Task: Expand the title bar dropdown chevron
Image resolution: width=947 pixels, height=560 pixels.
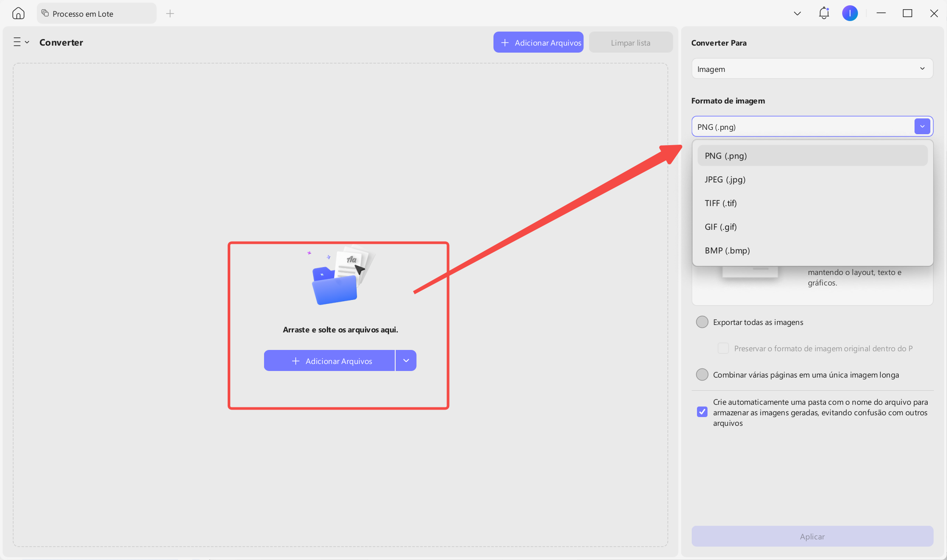Action: click(x=797, y=14)
